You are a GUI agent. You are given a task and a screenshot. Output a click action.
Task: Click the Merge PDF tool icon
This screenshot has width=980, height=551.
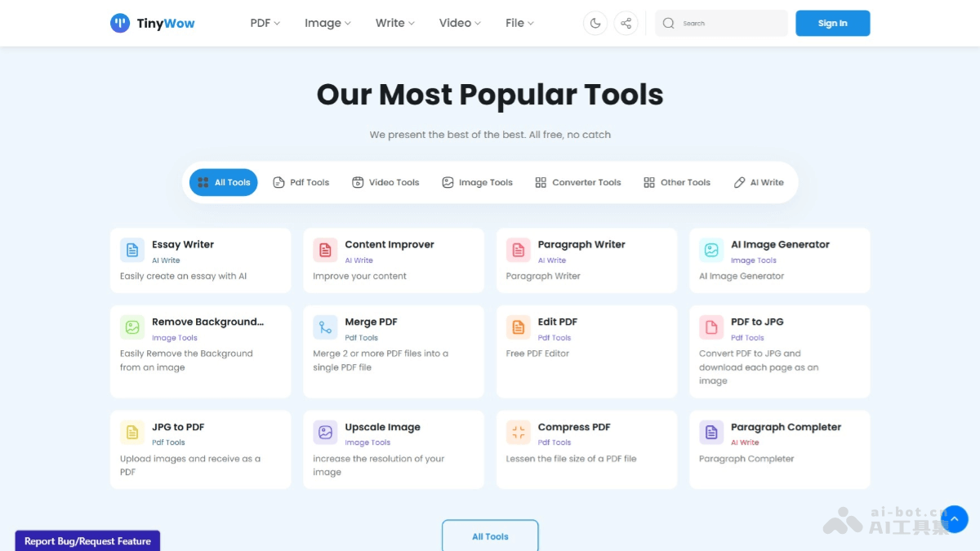pyautogui.click(x=325, y=328)
